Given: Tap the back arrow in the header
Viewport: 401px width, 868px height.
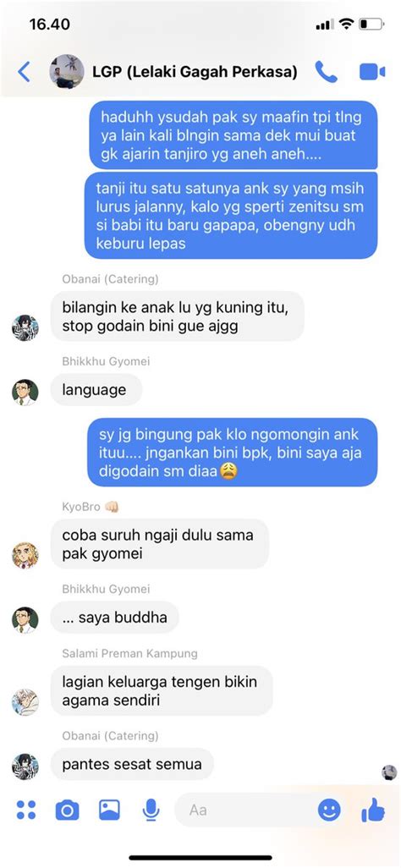Looking at the screenshot, I should click(24, 72).
